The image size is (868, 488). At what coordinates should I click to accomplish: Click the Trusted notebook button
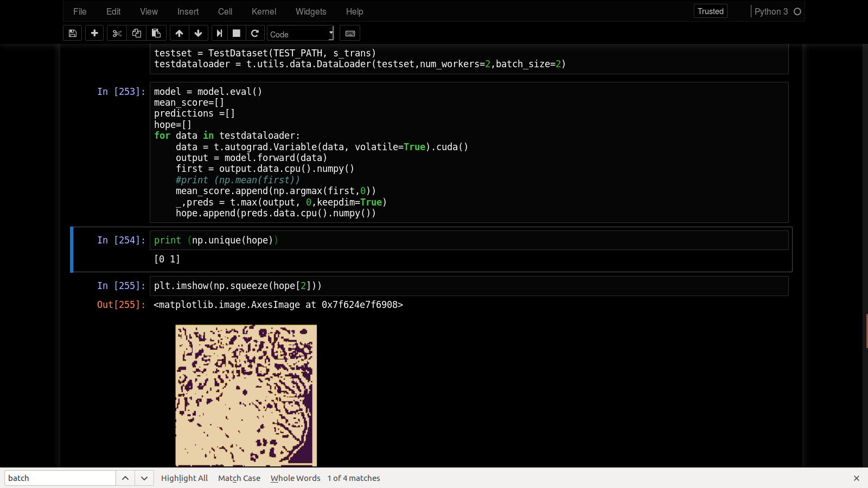click(x=710, y=11)
